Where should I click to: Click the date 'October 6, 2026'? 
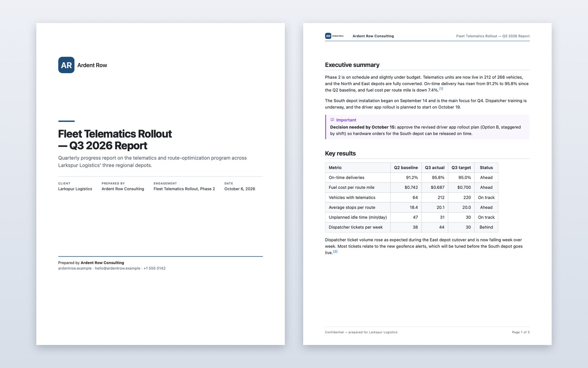(x=240, y=189)
